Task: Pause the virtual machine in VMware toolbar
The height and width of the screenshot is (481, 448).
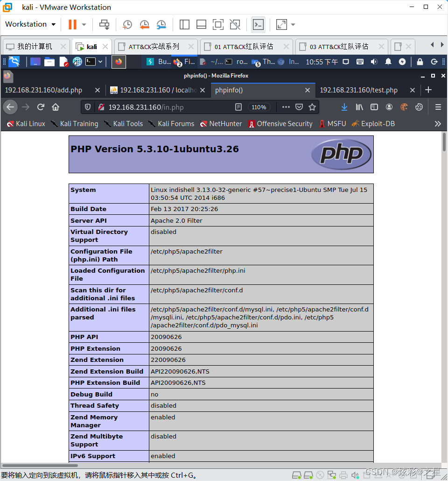Action: (x=72, y=25)
